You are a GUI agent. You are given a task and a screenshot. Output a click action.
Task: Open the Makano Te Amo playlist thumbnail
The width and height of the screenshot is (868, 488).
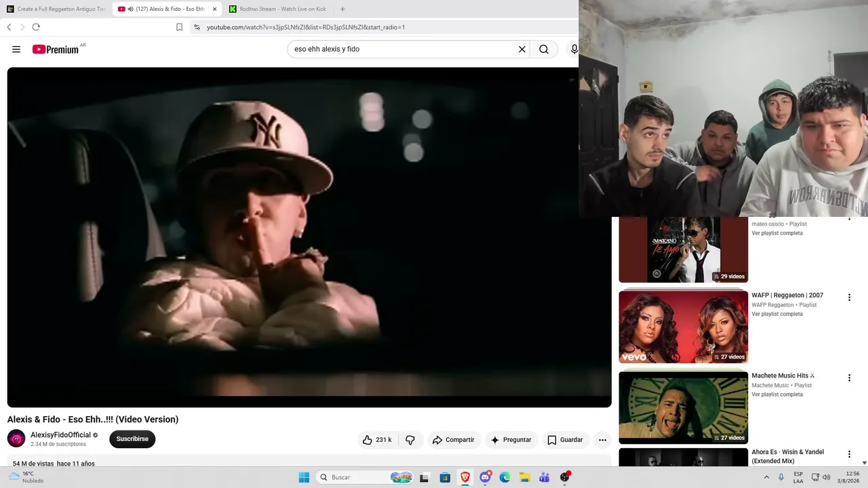point(684,249)
